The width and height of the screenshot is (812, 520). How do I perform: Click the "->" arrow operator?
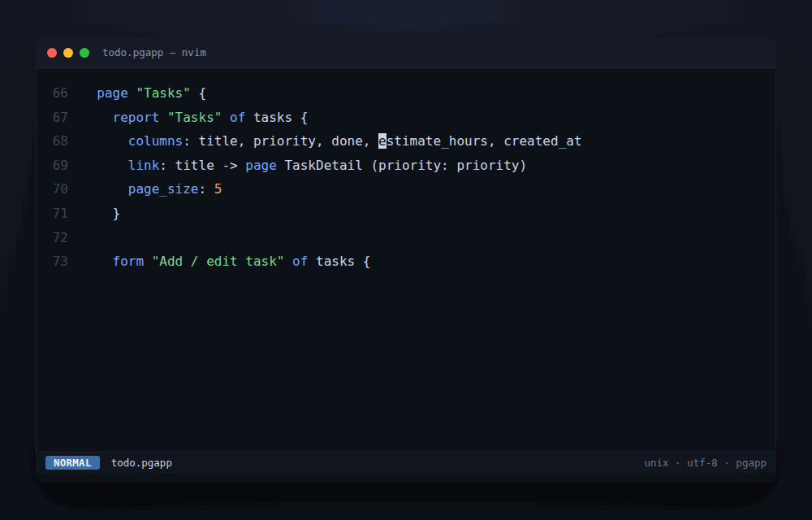230,166
